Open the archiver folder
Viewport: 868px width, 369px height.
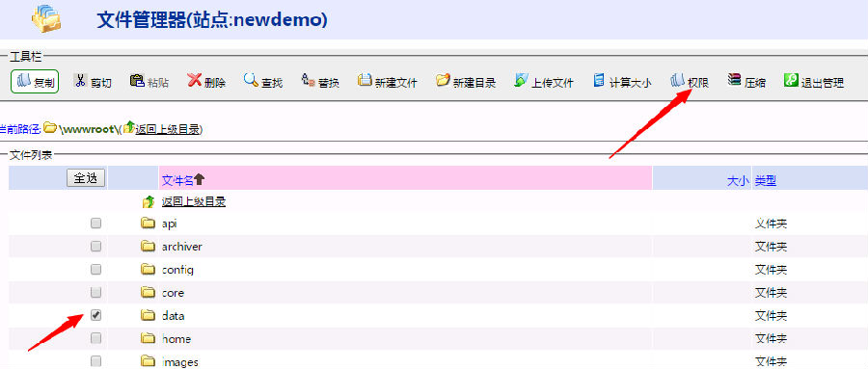181,247
